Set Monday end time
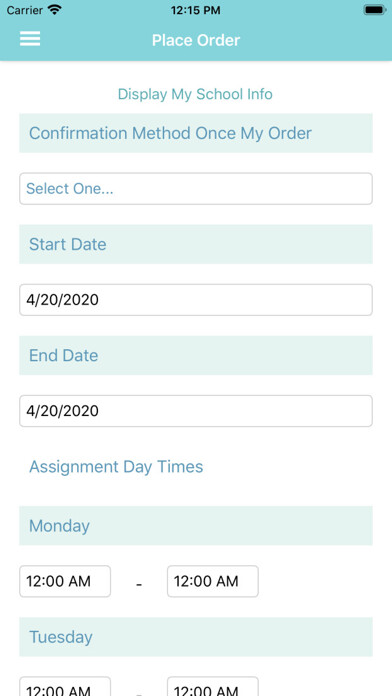Image resolution: width=392 pixels, height=696 pixels. pyautogui.click(x=213, y=581)
